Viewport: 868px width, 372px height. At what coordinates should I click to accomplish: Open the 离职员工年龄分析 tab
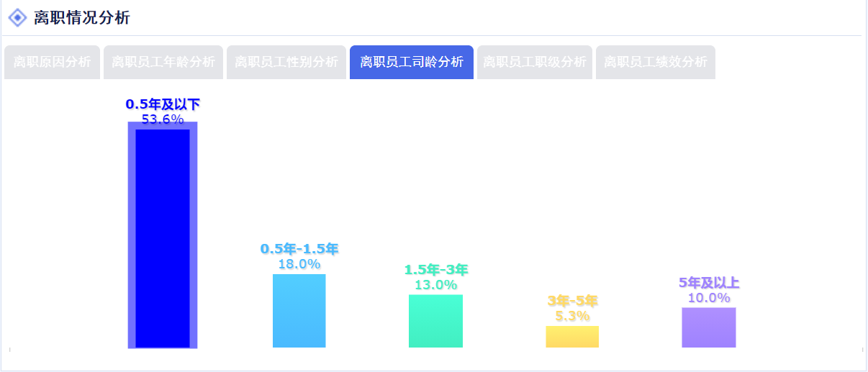click(163, 62)
